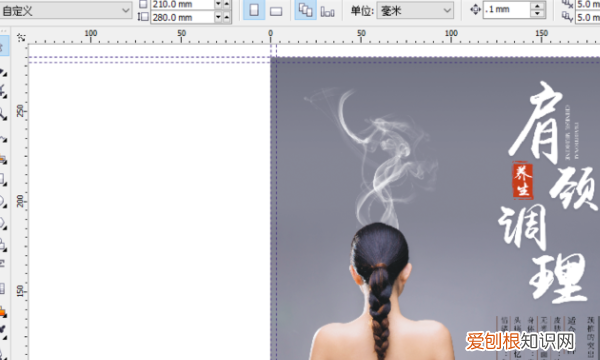Click the nudge distance icon
Image resolution: width=600 pixels, height=360 pixels.
point(475,10)
